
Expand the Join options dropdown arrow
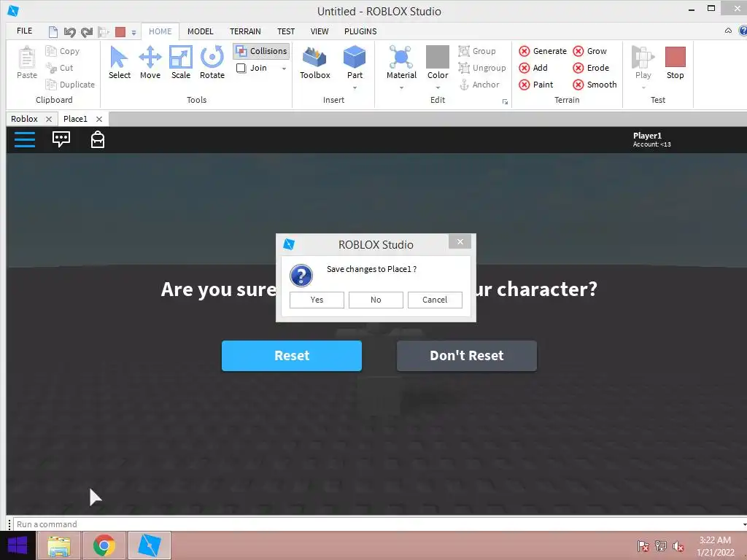284,69
